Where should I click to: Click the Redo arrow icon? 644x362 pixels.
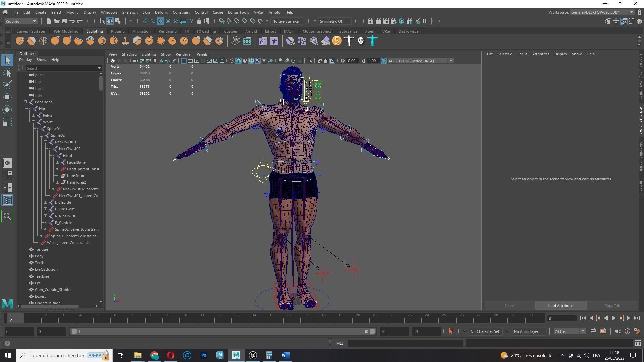click(x=80, y=21)
